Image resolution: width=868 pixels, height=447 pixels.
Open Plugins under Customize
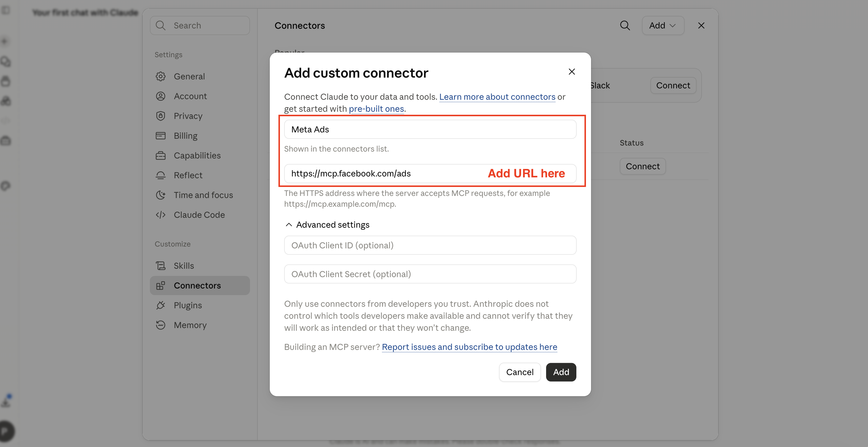[200, 305]
